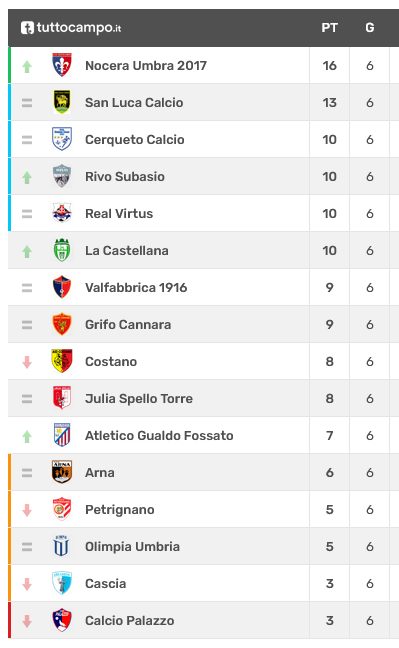This screenshot has height=648, width=399.
Task: Click the San Luca Calcio crest icon
Action: click(x=62, y=102)
